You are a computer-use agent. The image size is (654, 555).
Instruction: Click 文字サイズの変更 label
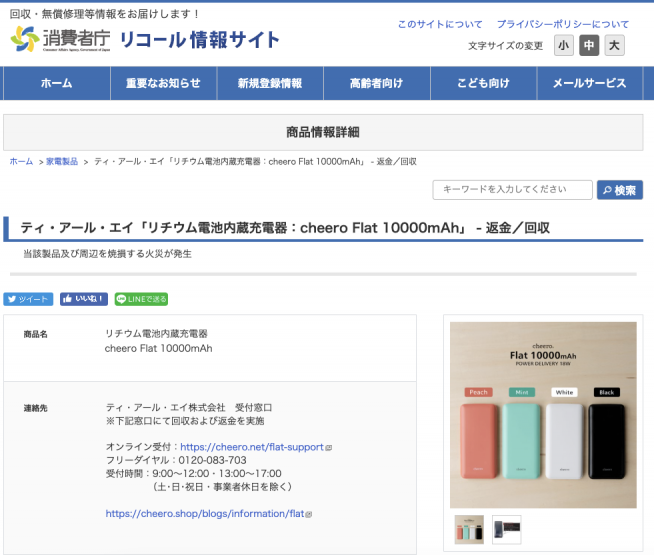(x=506, y=45)
